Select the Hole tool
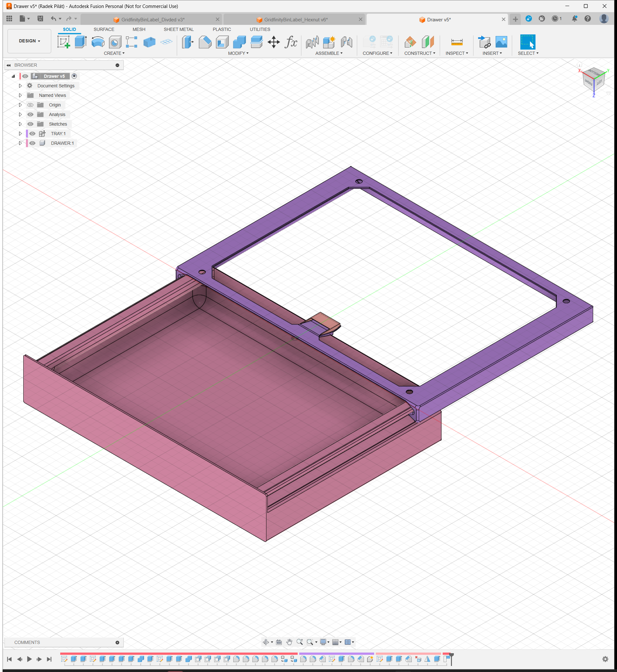This screenshot has width=617, height=672. pyautogui.click(x=115, y=42)
